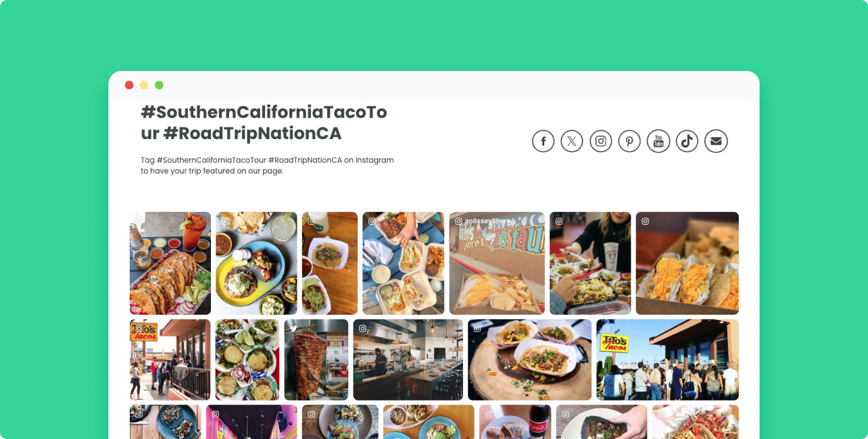Viewport: 868px width, 439px height.
Task: Click the #SouthernCaliforniaTacoTour page heading
Action: [x=264, y=123]
